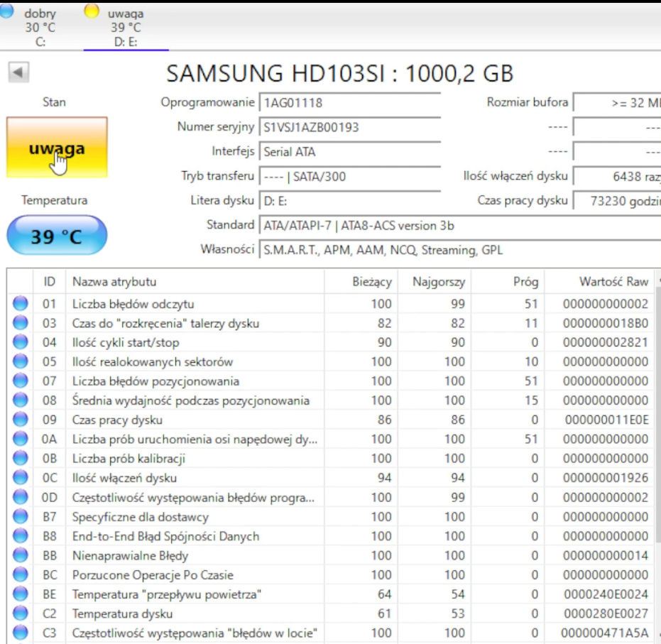This screenshot has height=644, width=661.
Task: Click the serial number field S1VSJ1AZB00193
Action: 350,127
